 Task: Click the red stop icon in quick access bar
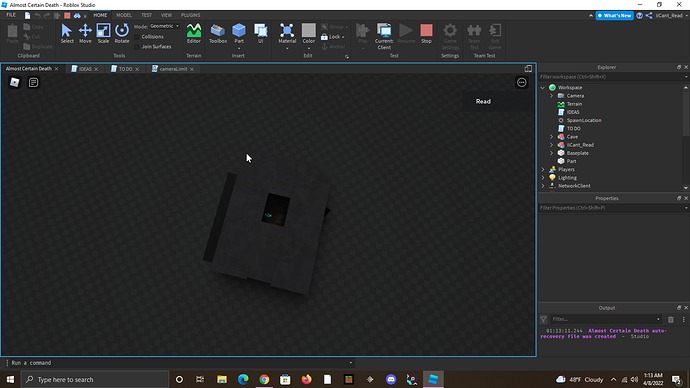67,15
